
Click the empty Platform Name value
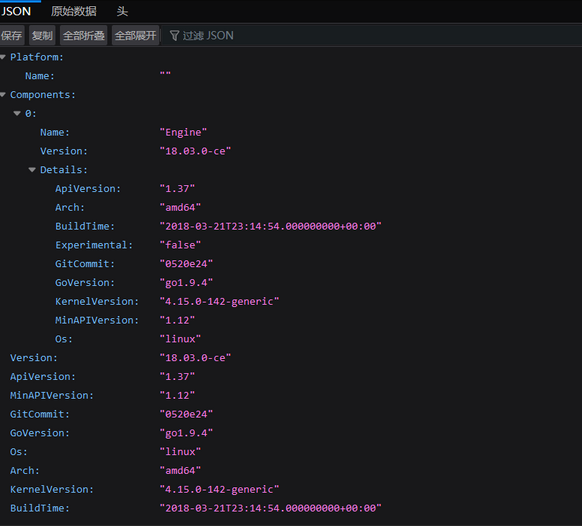(165, 76)
